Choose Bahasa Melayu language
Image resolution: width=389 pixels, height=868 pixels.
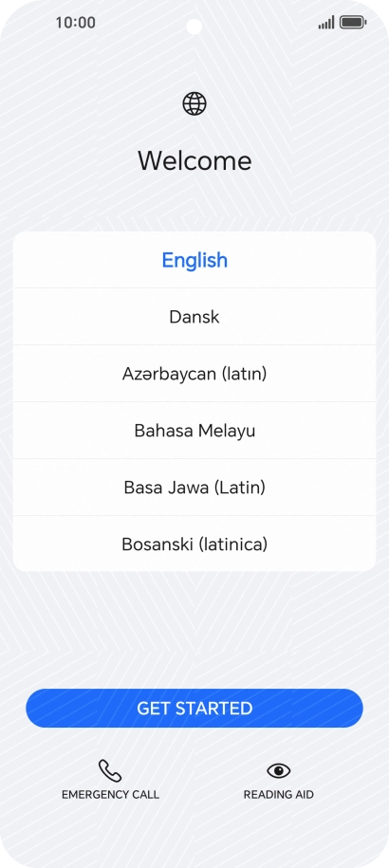(x=194, y=431)
